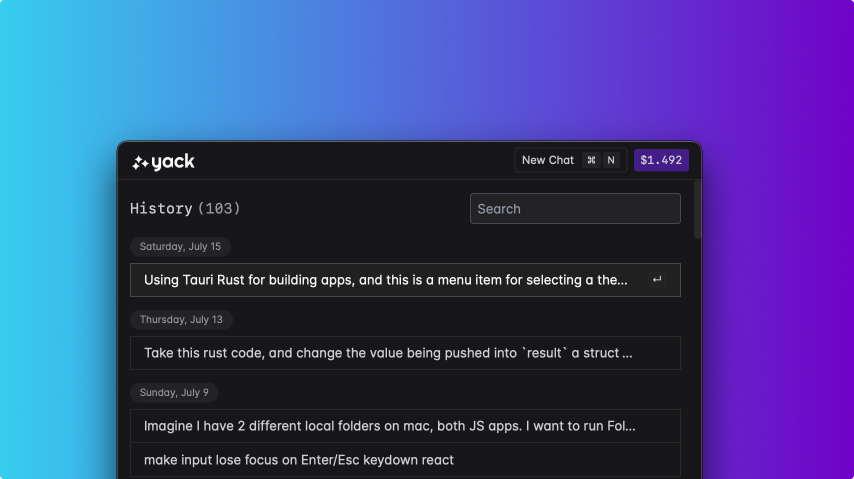
Task: Click the Saturday, July 15 date label
Action: (x=180, y=246)
